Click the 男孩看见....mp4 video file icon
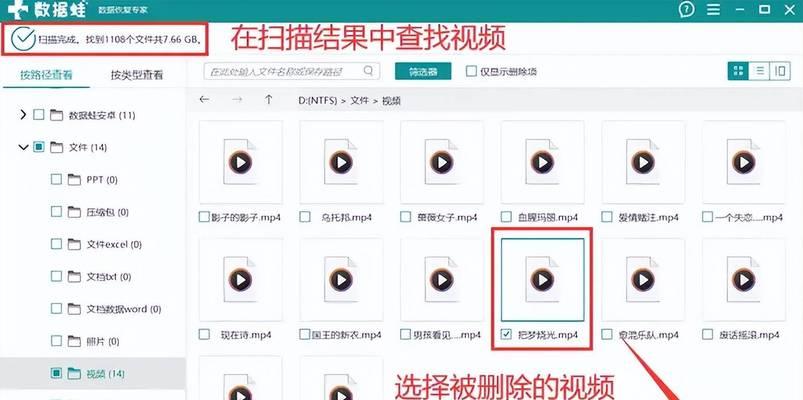The height and width of the screenshot is (400, 803). pos(441,280)
